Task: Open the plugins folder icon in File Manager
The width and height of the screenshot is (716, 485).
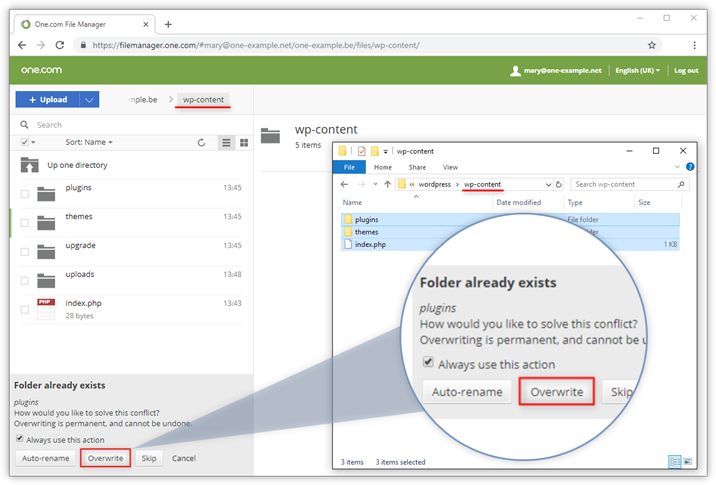Action: (46, 194)
